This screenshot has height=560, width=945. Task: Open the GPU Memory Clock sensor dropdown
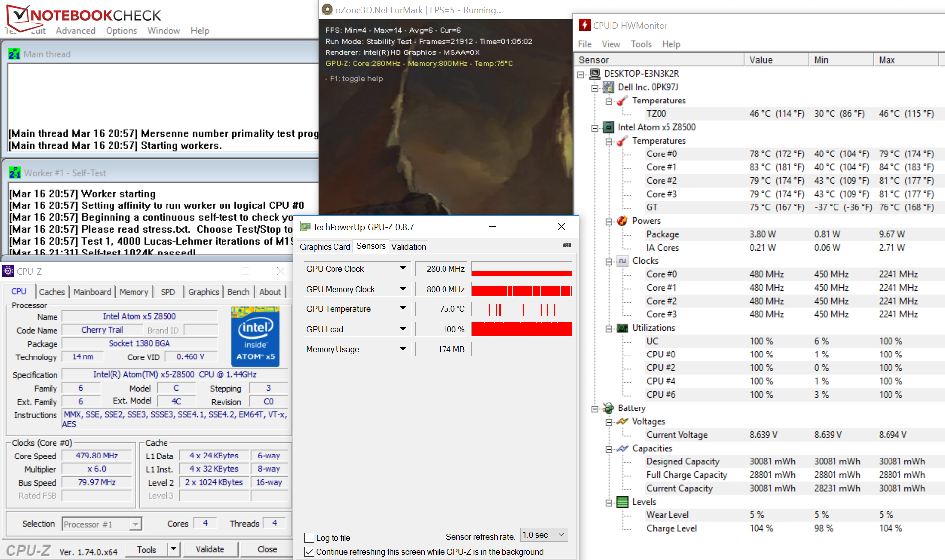(403, 289)
